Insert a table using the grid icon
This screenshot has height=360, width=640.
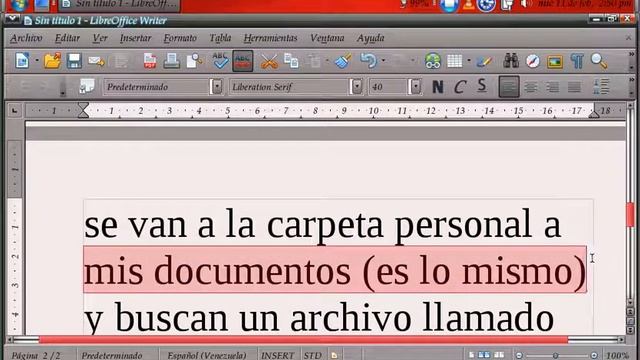(x=454, y=61)
